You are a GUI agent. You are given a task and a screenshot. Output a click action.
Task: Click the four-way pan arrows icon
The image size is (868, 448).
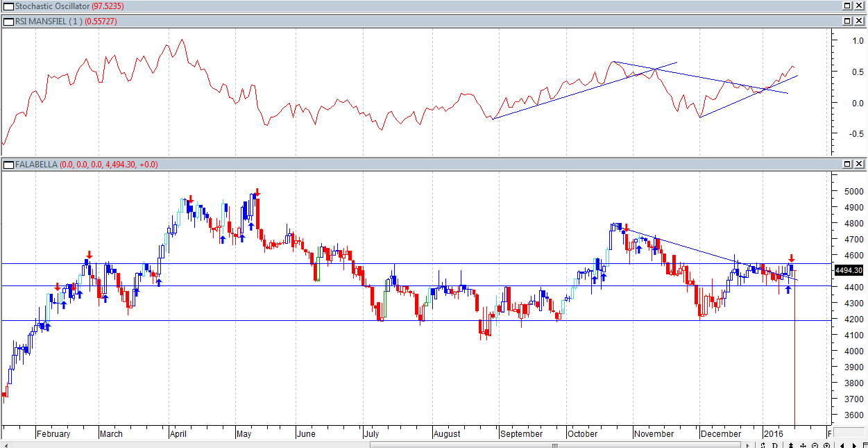[x=803, y=445]
